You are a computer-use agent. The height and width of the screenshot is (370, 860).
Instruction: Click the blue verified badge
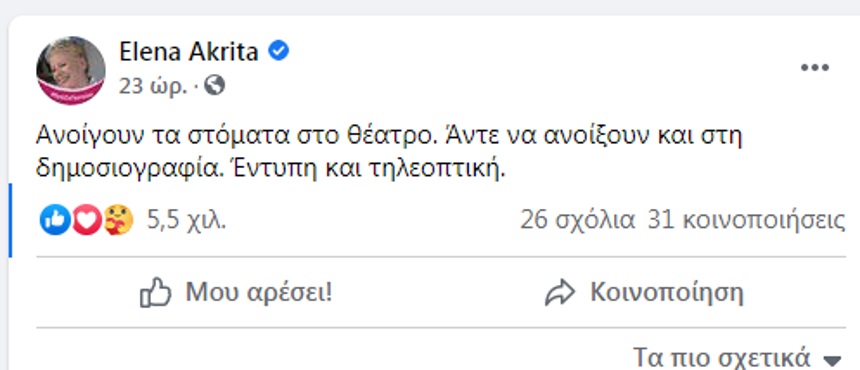coord(279,52)
